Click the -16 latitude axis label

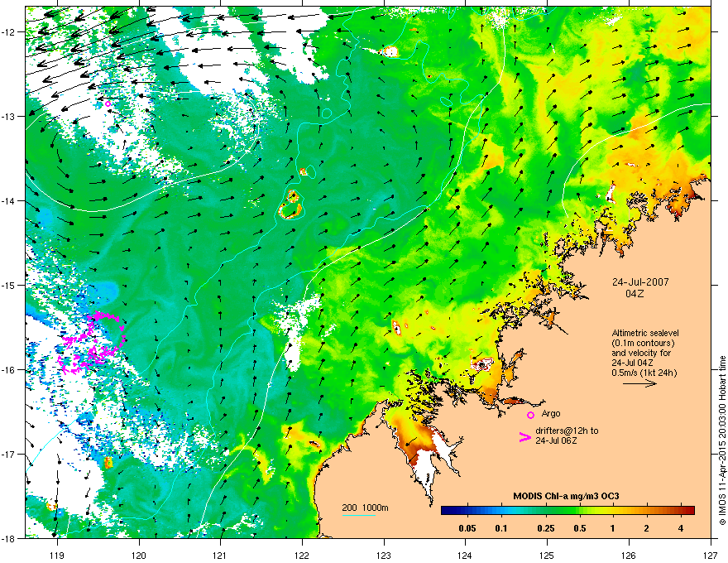(8, 369)
